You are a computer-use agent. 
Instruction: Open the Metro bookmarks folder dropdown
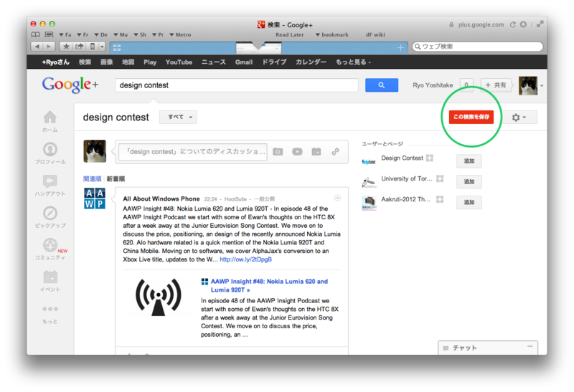pos(180,34)
